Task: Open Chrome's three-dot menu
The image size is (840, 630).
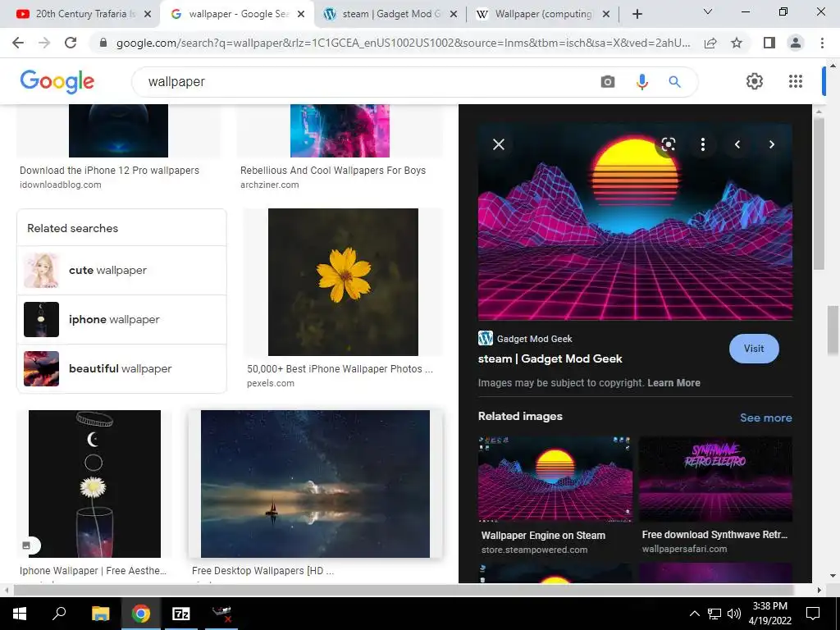Action: [822, 43]
